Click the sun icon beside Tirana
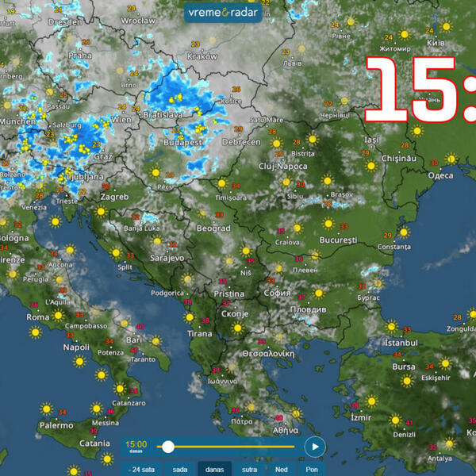476x476 pixels. click(190, 317)
